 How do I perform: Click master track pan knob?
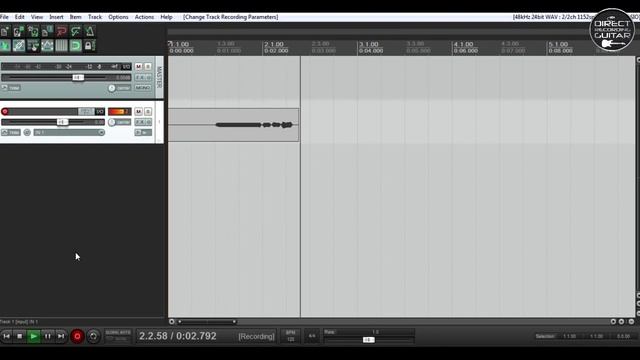tap(112, 88)
